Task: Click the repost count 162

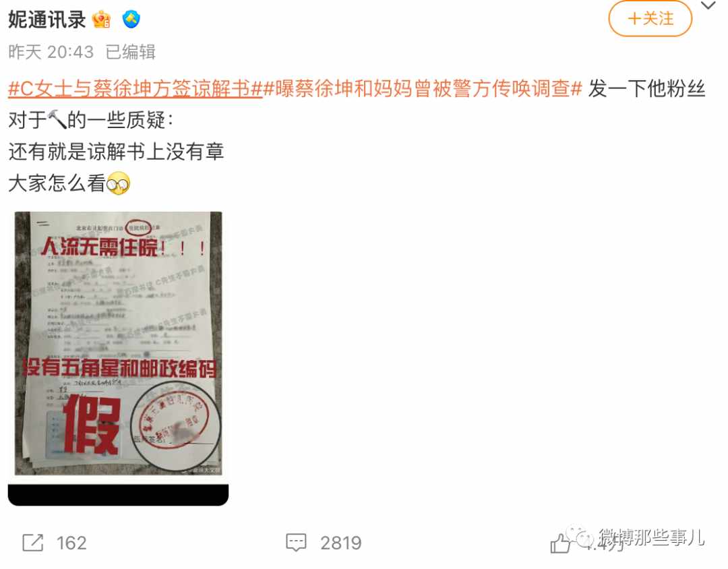Action: [x=71, y=543]
